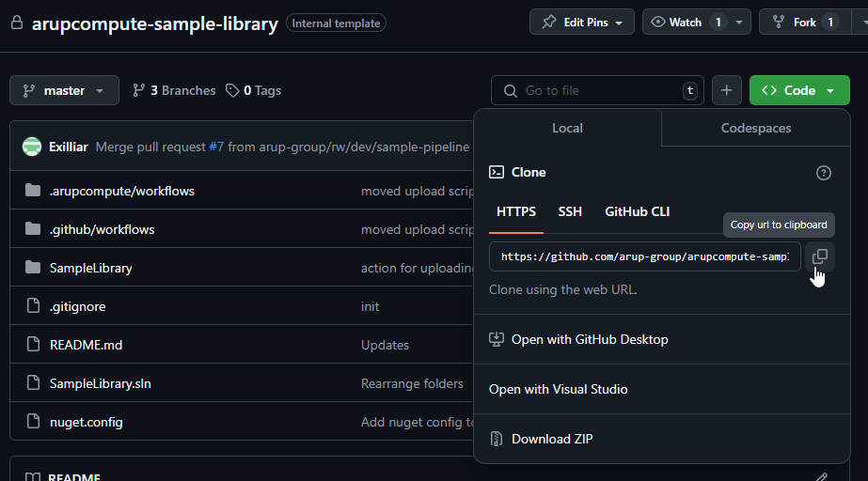Viewport: 868px width, 481px height.
Task: Click the GitHub Desktop download icon
Action: pyautogui.click(x=497, y=339)
